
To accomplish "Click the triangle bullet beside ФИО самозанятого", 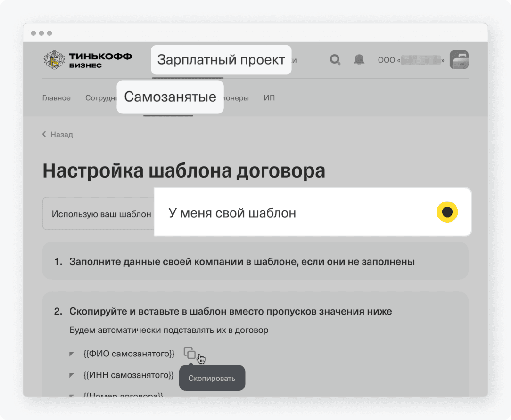I will (x=72, y=354).
